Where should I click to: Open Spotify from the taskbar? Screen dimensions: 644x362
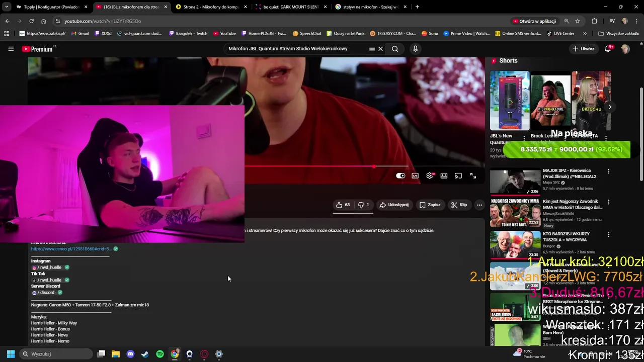(x=160, y=354)
